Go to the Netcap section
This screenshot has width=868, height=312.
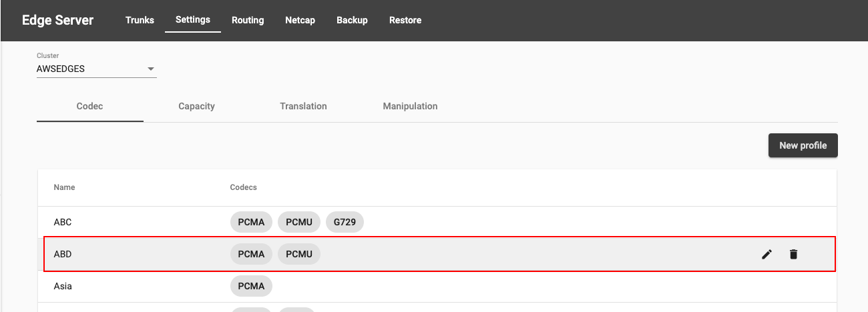coord(300,20)
